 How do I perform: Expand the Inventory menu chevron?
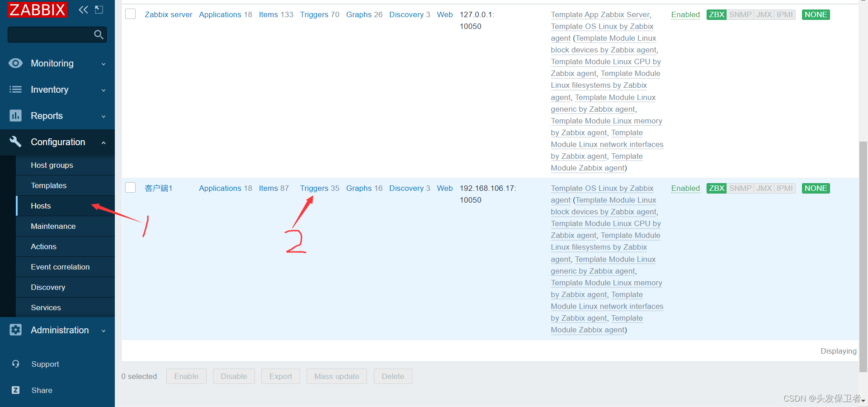(104, 90)
